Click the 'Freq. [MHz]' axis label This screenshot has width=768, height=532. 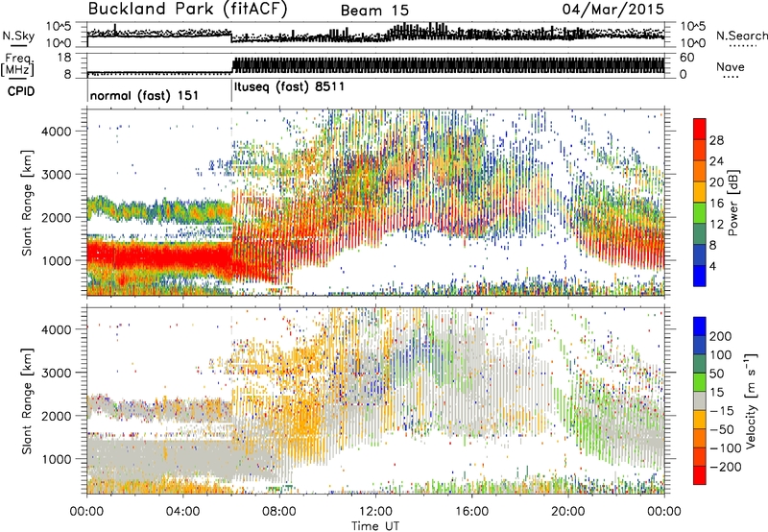pos(17,65)
